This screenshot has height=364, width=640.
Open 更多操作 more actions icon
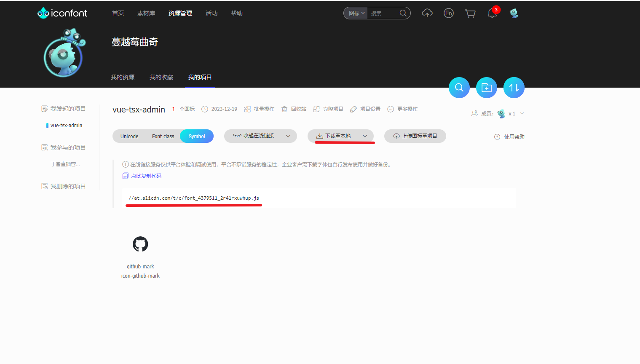coord(391,109)
